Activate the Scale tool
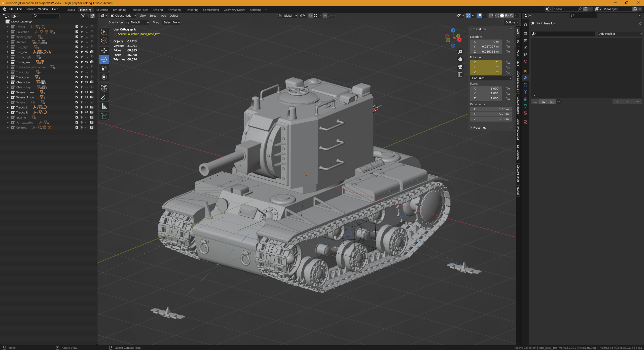 point(104,68)
